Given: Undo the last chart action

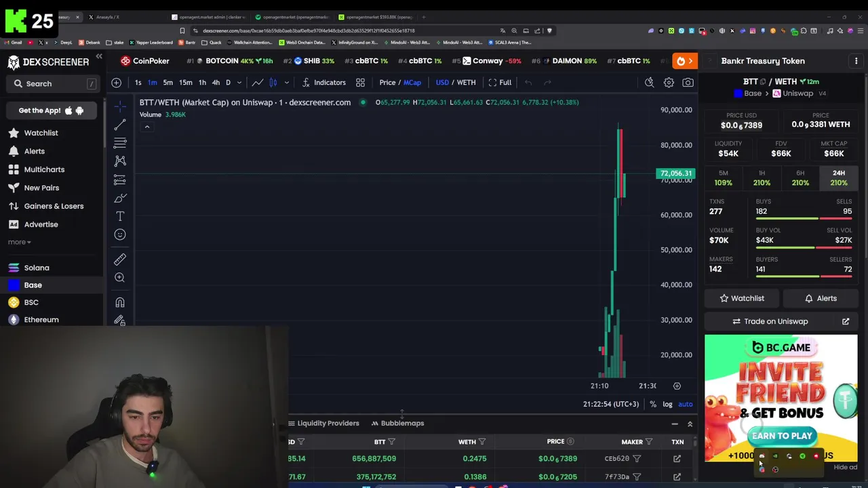Looking at the screenshot, I should point(528,83).
